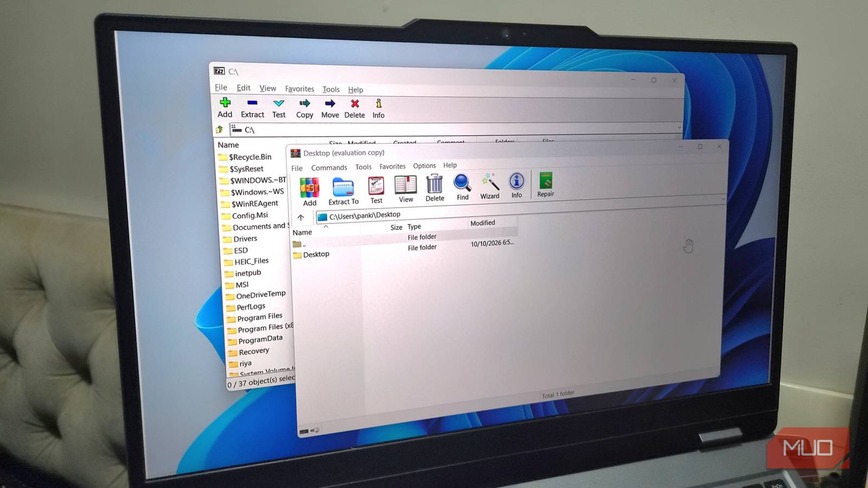Open the WinRAR Help menu

click(450, 165)
